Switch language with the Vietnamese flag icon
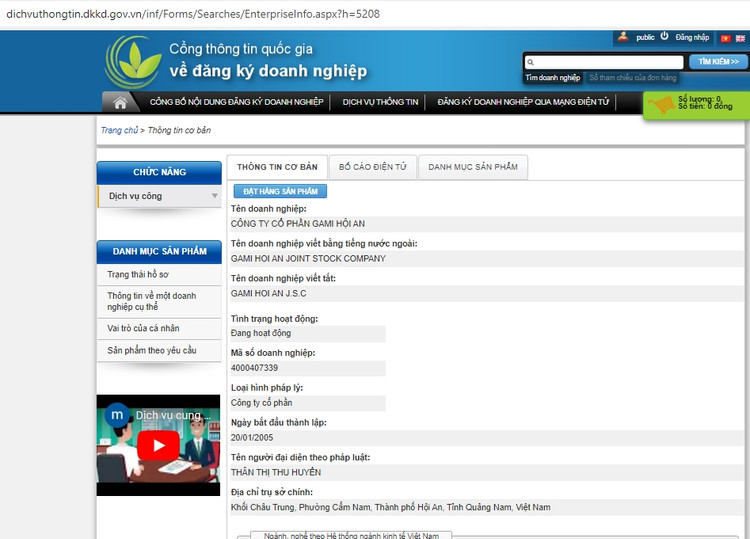 726,38
